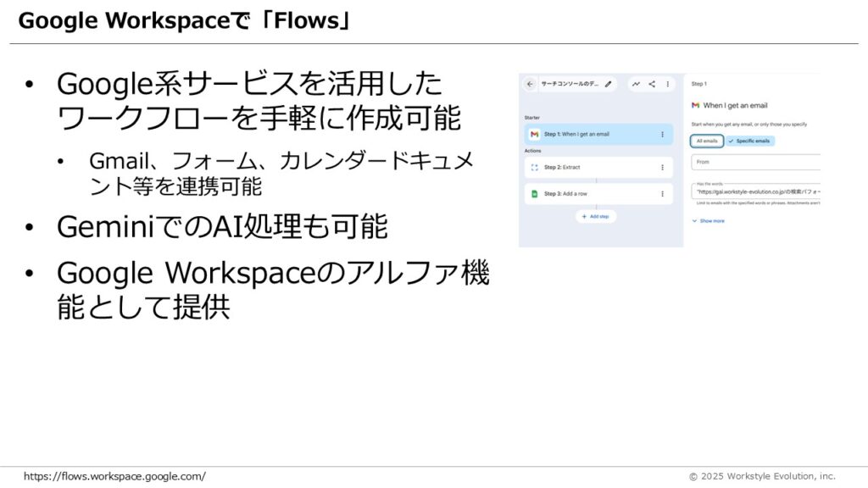Click the back arrow in Flows editor

coord(530,84)
